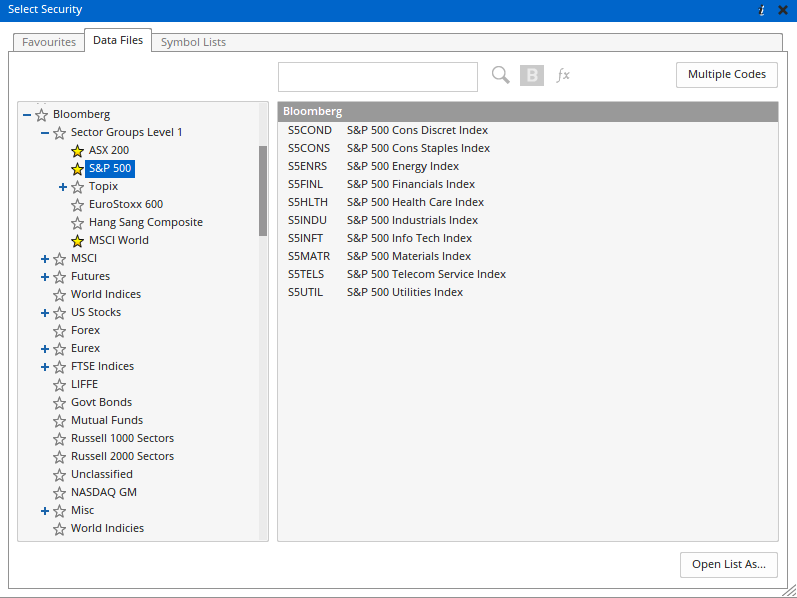Viewport: 797px width, 598px height.
Task: Select the EuroStoxx 600 tree item
Action: click(126, 204)
